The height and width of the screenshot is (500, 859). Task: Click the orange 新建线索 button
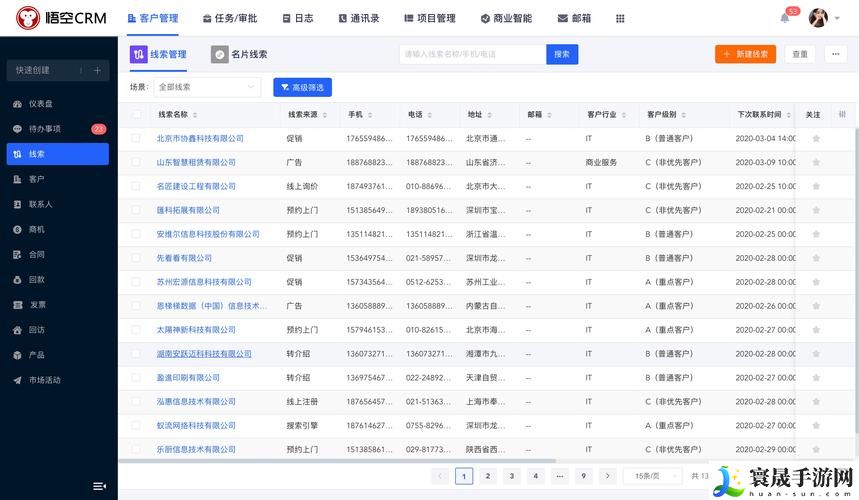(x=745, y=54)
